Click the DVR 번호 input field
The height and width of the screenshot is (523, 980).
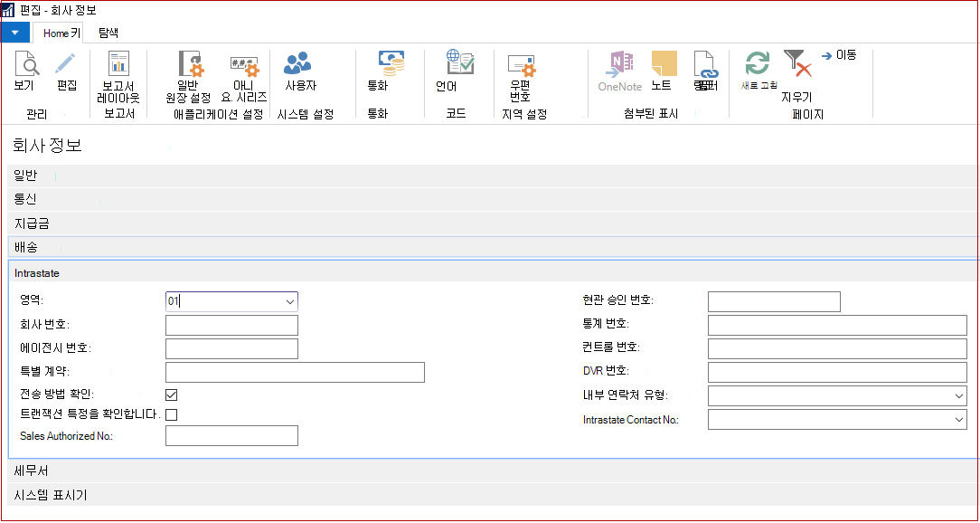(837, 372)
